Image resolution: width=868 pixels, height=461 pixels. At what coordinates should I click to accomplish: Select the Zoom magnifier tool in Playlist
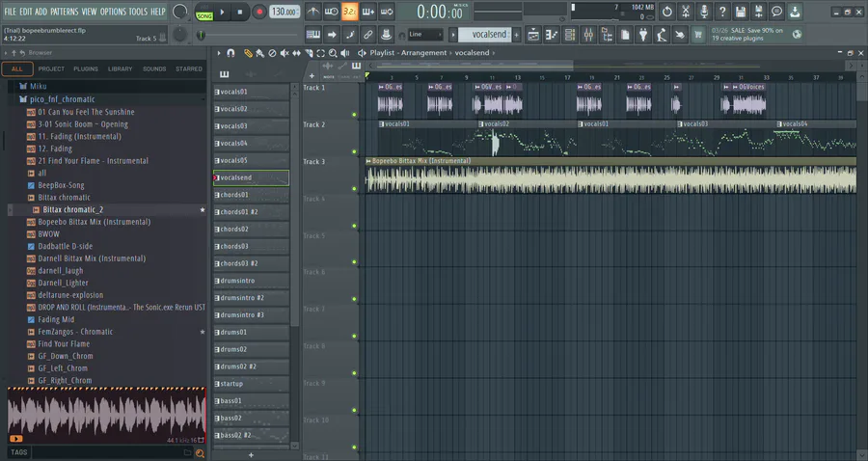pyautogui.click(x=333, y=53)
